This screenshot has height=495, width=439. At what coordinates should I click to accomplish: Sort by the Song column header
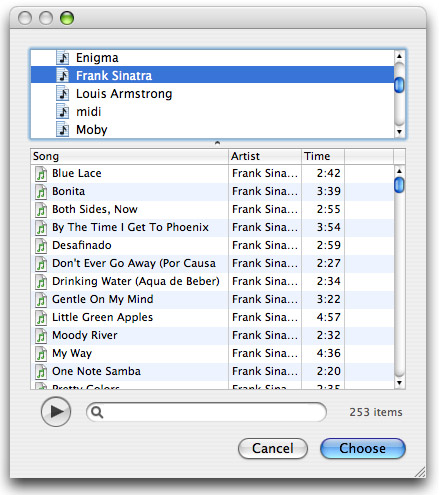tap(129, 156)
